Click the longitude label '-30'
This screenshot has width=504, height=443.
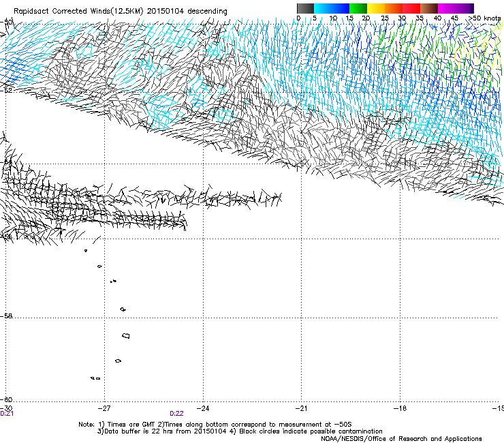tap(6, 408)
